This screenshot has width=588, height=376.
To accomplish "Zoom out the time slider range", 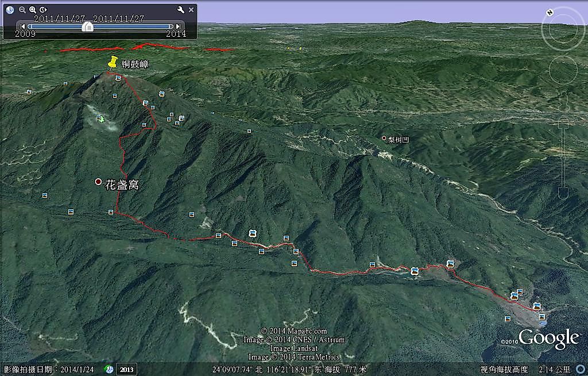I will point(22,10).
